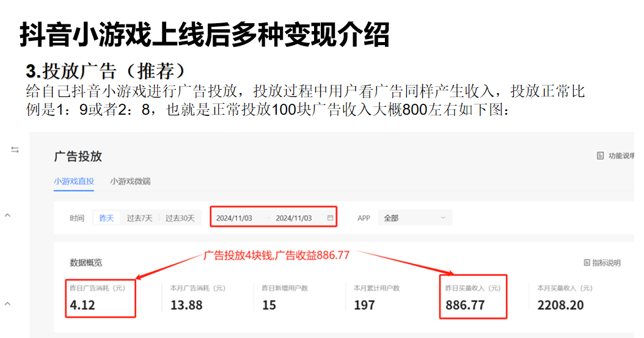The image size is (644, 338).
Task: Click the 昨日广告消耗 4.12 card
Action: 100,298
